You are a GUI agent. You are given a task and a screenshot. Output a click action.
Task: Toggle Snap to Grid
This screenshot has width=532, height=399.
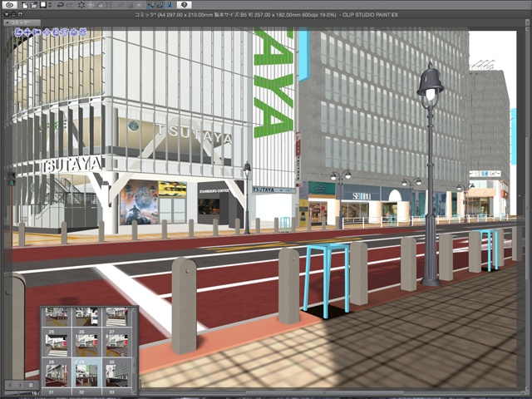pos(170,5)
